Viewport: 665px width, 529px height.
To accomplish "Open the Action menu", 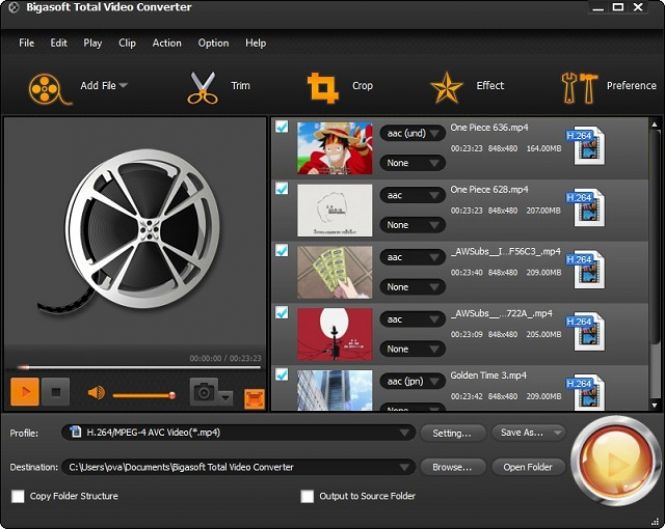I will (167, 43).
